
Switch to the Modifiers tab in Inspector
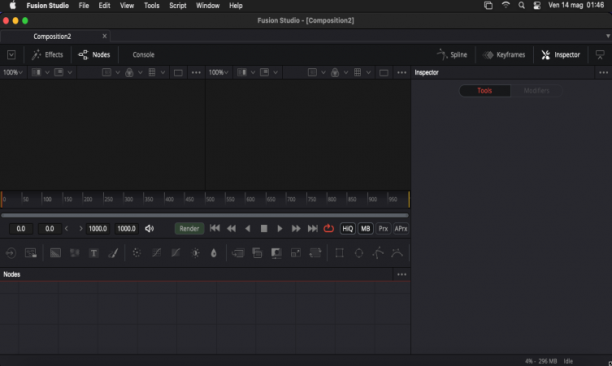click(536, 91)
